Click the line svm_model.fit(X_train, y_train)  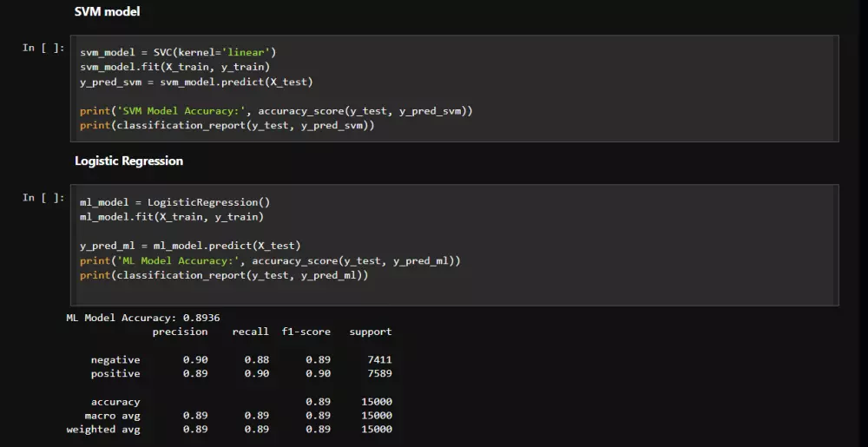click(175, 67)
